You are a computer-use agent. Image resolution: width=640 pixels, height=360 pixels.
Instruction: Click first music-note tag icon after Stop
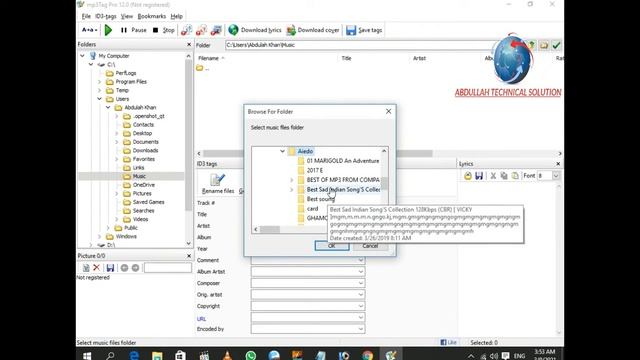pos(187,30)
